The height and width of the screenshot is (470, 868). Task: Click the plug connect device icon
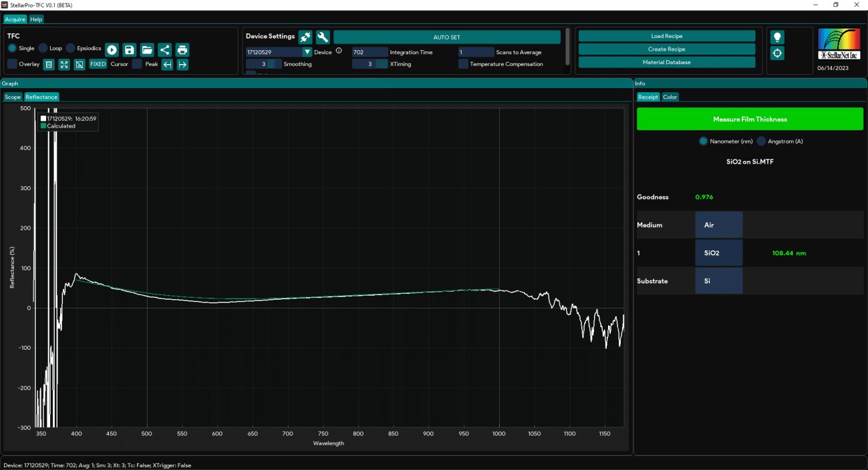305,37
